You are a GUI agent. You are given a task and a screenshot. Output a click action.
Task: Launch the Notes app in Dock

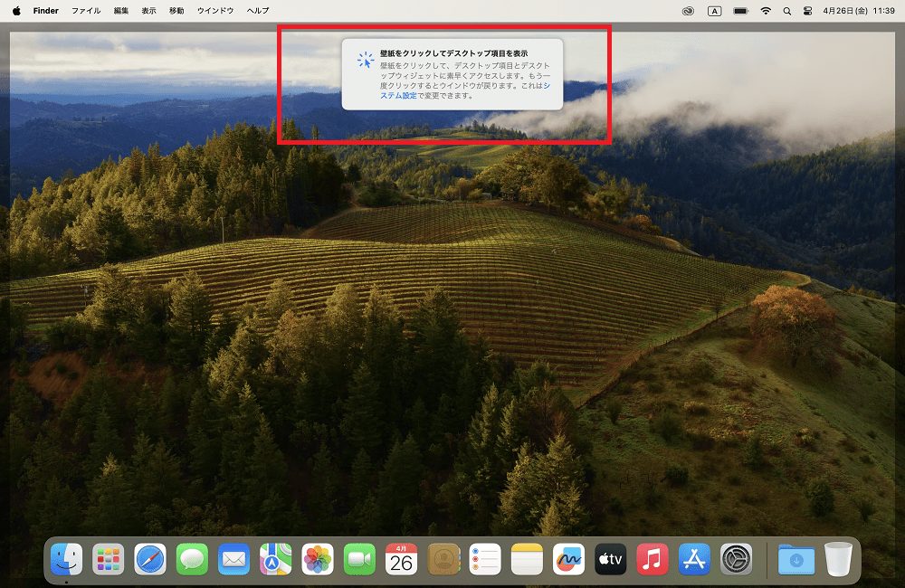pos(527,559)
